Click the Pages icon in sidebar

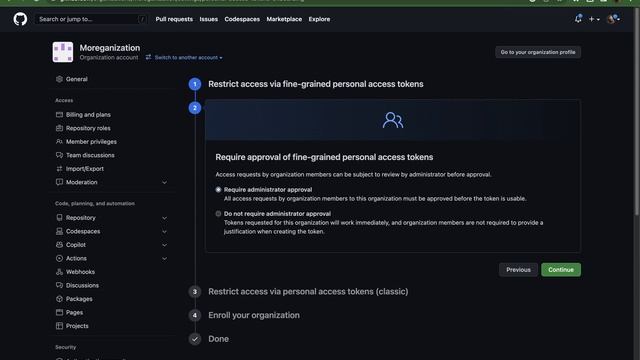pyautogui.click(x=59, y=312)
